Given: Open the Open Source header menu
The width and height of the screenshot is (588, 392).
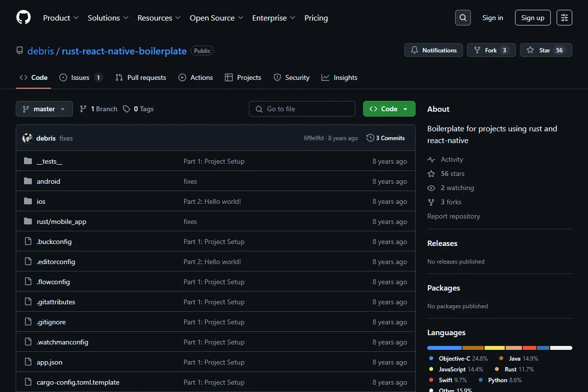Looking at the screenshot, I should pos(217,18).
